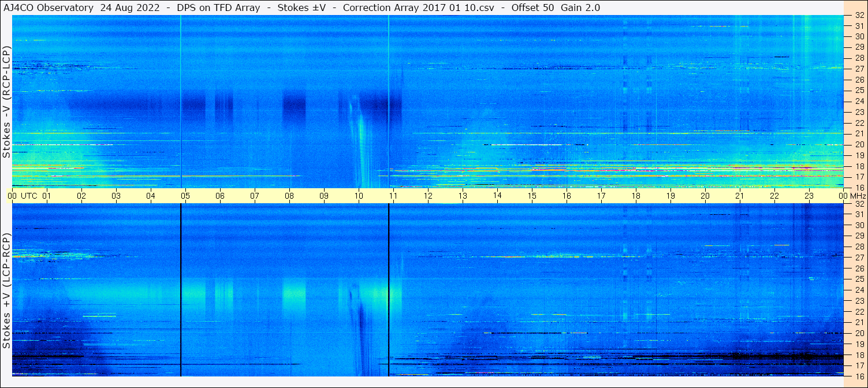Click the 'Stokes ±V' header text

300,8
